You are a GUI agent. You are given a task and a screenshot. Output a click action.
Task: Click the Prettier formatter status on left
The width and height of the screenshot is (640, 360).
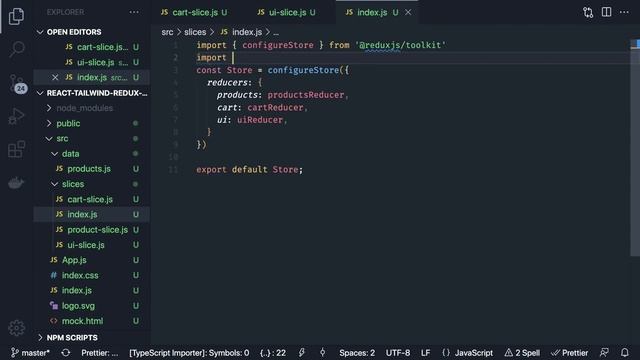100,353
